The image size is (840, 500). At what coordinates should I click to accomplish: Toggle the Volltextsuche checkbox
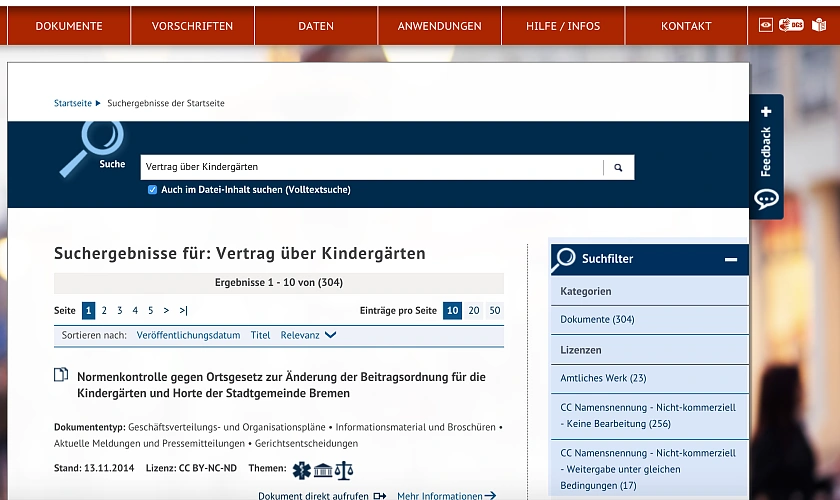tap(152, 190)
